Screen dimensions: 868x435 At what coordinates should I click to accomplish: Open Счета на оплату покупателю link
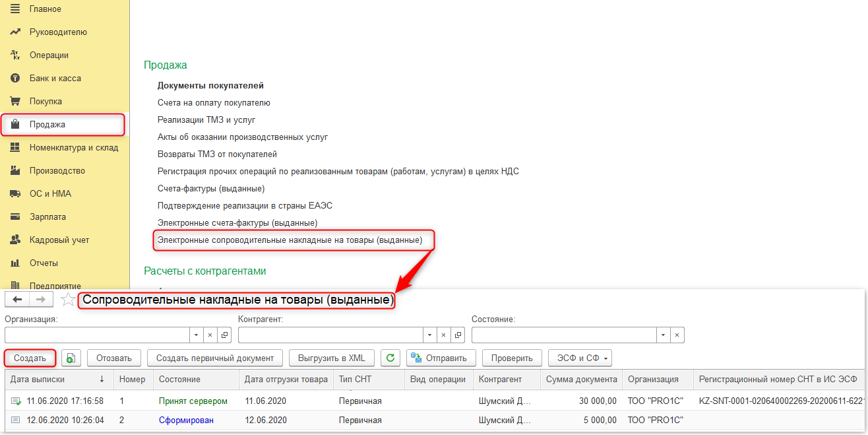tap(214, 103)
